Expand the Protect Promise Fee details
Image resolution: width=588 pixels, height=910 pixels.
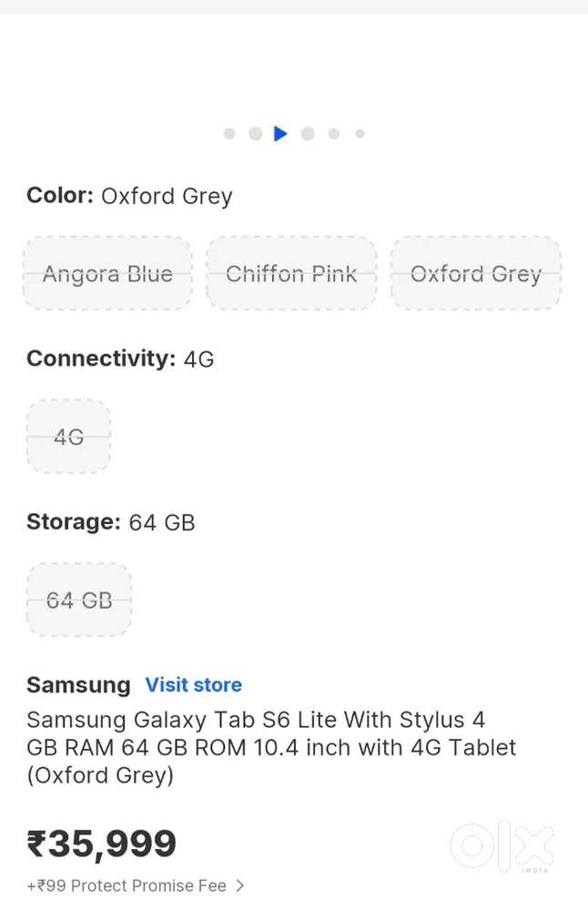pyautogui.click(x=134, y=885)
